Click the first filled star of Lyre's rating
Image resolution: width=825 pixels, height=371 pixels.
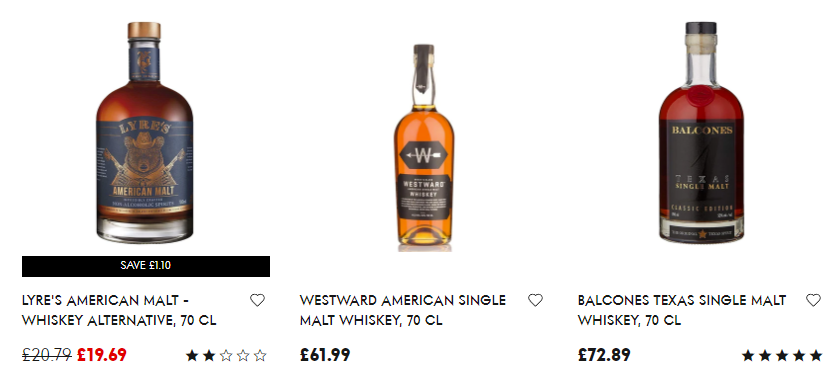[x=192, y=356]
